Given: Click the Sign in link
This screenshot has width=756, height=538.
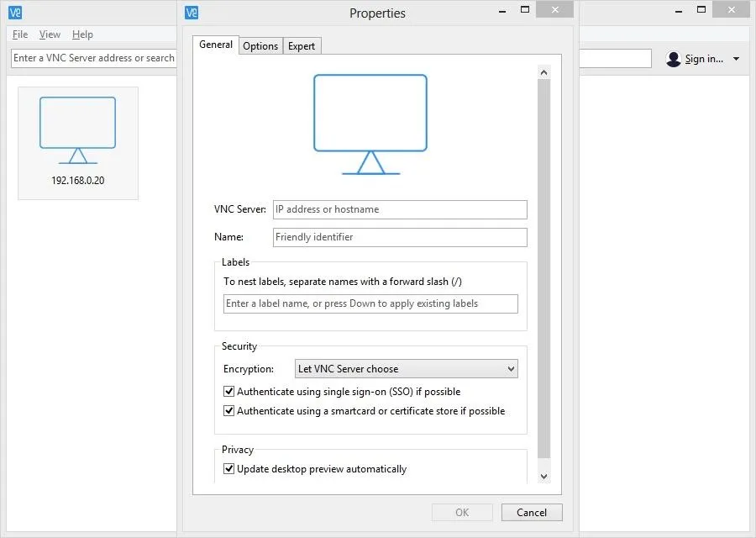Looking at the screenshot, I should [x=704, y=59].
